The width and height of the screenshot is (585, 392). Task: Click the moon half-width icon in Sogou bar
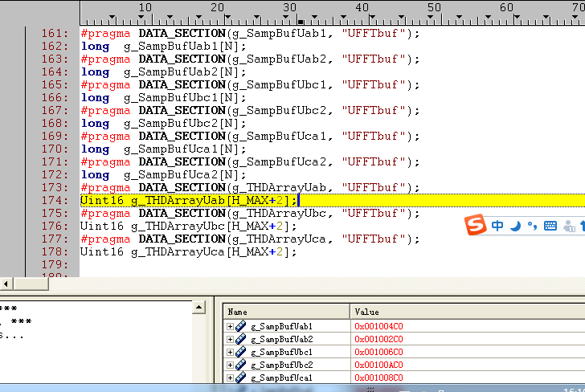pyautogui.click(x=515, y=226)
